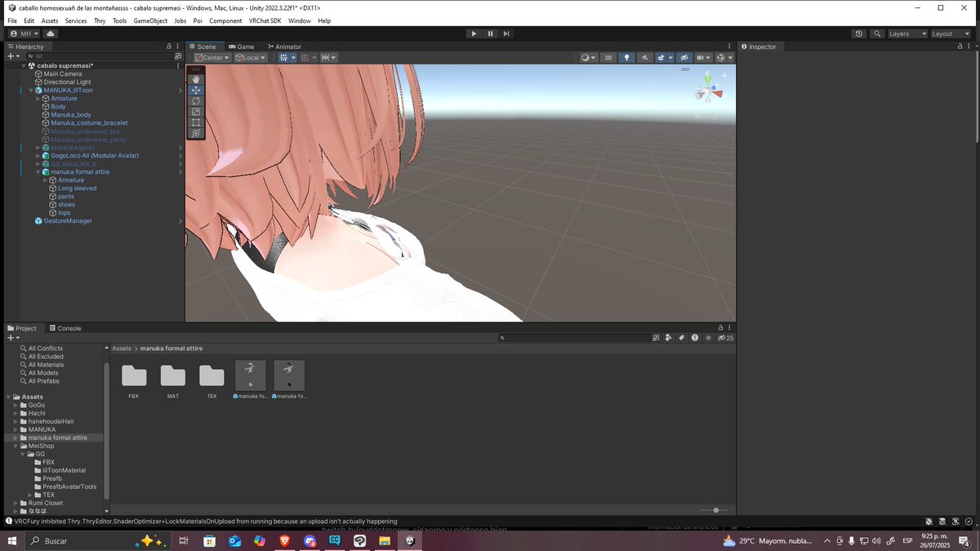Open the global search magnifier icon
This screenshot has width=980, height=551.
tap(877, 33)
